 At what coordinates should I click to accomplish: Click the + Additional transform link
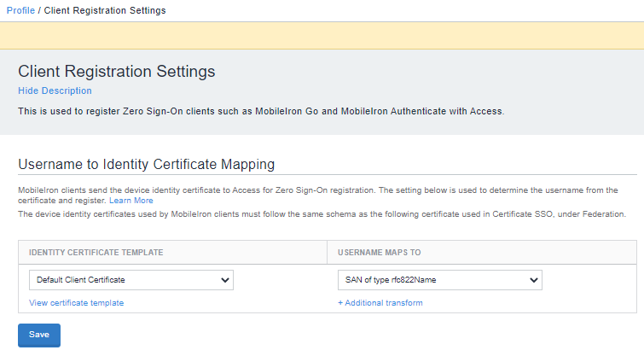(380, 303)
